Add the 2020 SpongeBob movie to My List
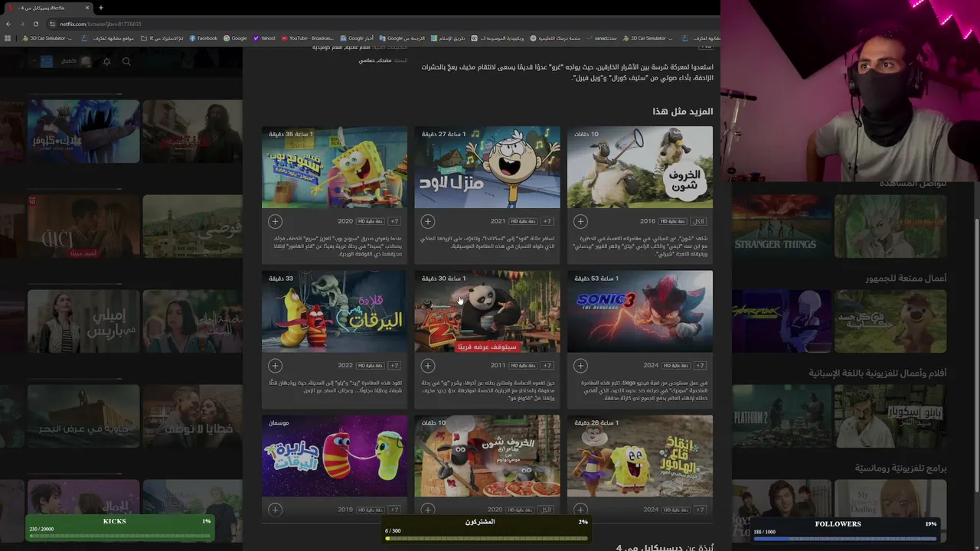Image resolution: width=980 pixels, height=551 pixels. (275, 221)
